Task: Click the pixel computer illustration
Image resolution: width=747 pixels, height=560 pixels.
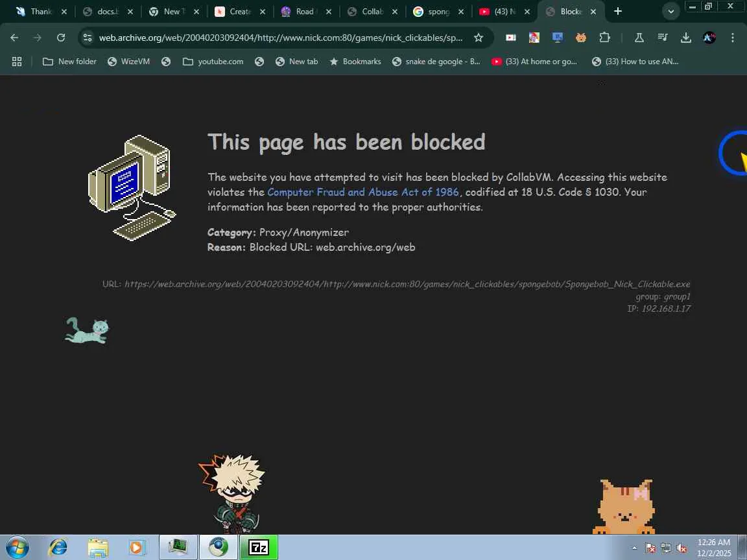Action: coord(132,187)
